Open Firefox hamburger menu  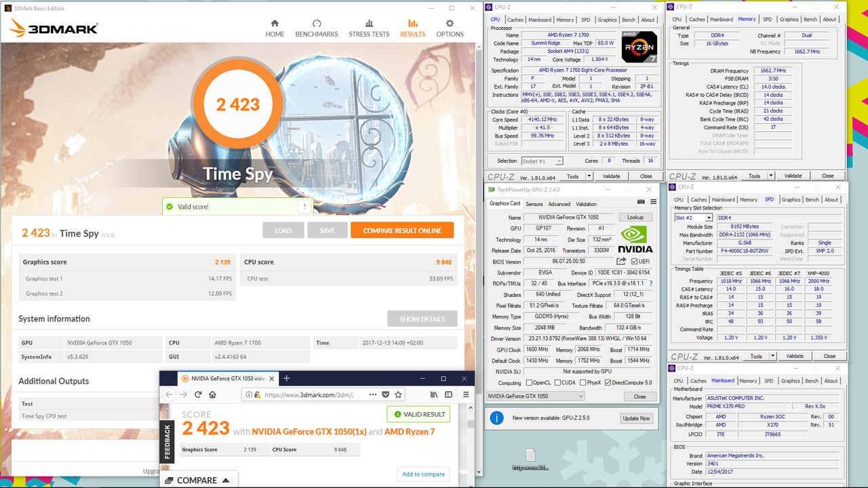(x=466, y=394)
